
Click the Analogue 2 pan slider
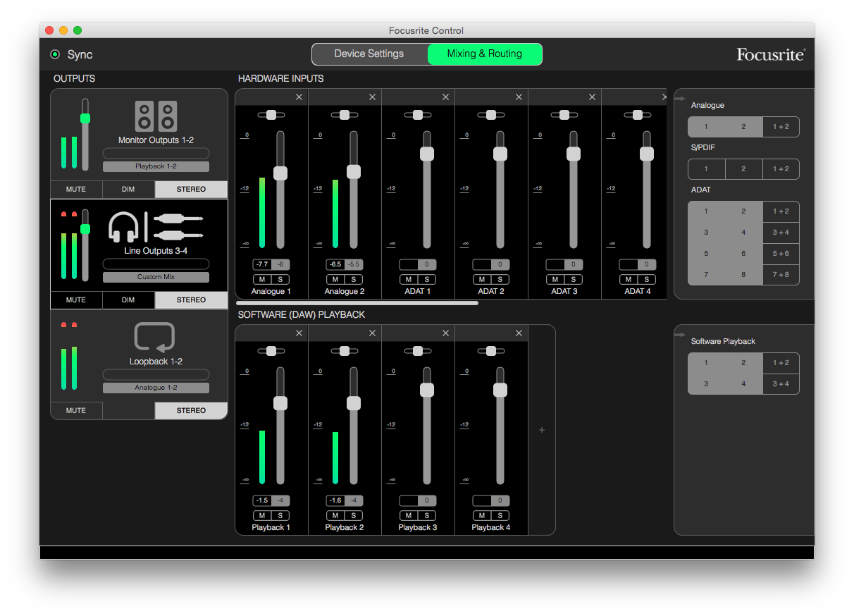click(x=345, y=115)
